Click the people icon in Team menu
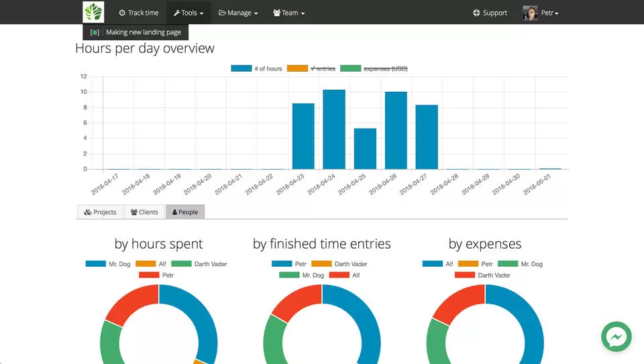 pyautogui.click(x=277, y=13)
